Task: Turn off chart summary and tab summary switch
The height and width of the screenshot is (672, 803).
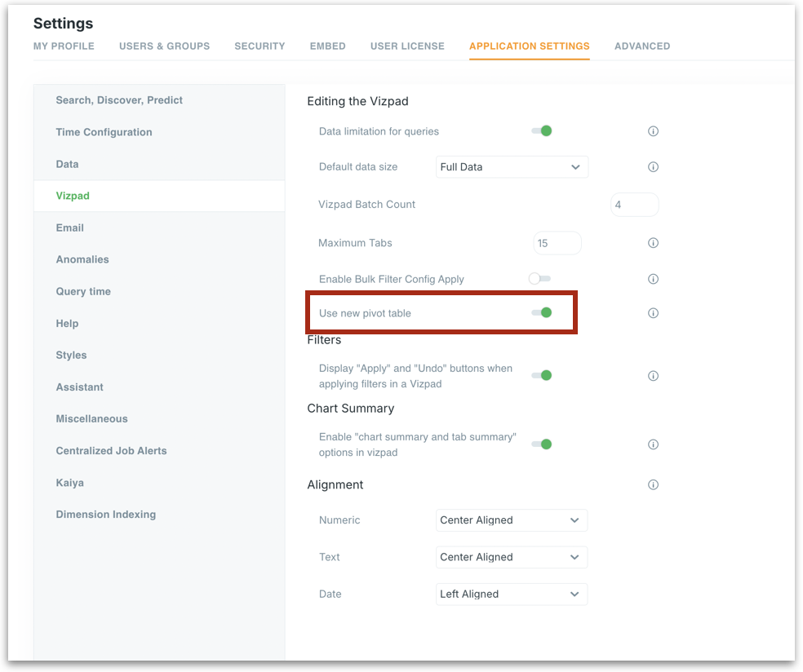Action: 542,444
